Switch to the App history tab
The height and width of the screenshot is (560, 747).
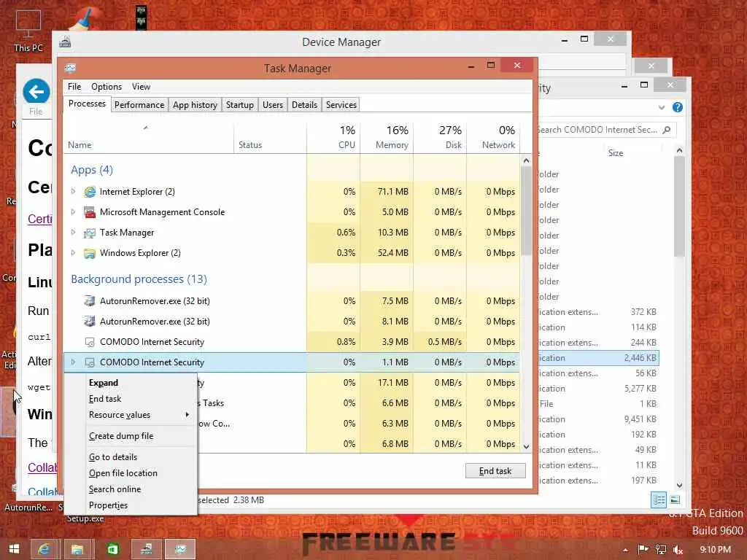[x=195, y=105]
